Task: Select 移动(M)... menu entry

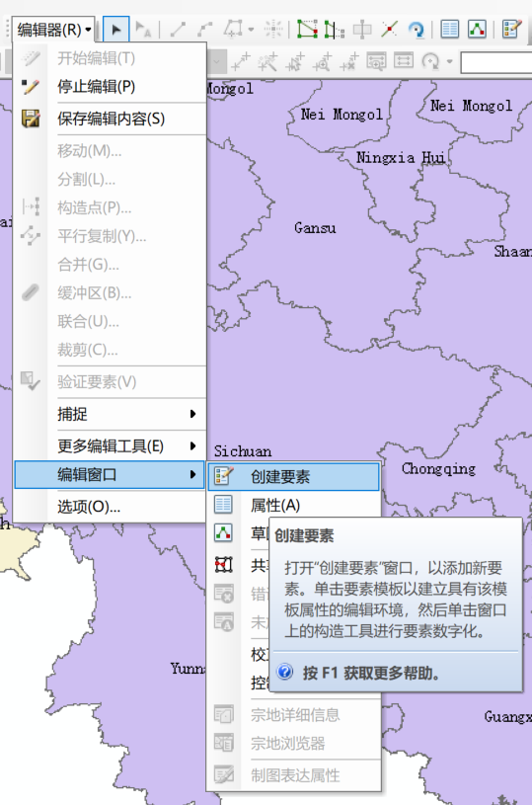Action: (x=111, y=151)
